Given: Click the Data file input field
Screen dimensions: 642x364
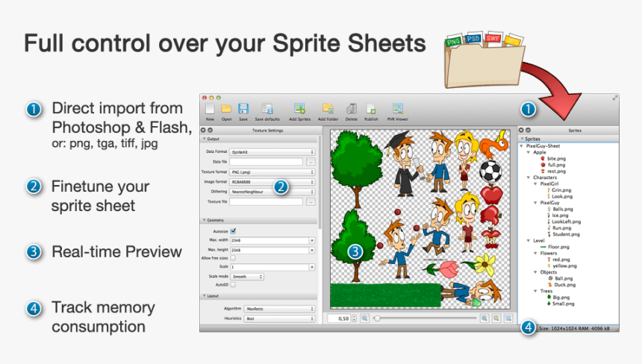Looking at the screenshot, I should click(267, 162).
